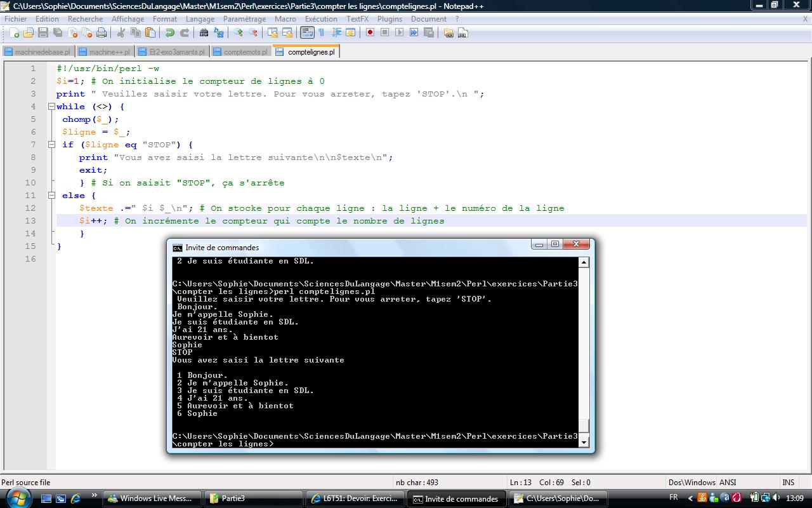This screenshot has width=812, height=508.
Task: Redo the action with the toolbar arrow
Action: tap(185, 32)
